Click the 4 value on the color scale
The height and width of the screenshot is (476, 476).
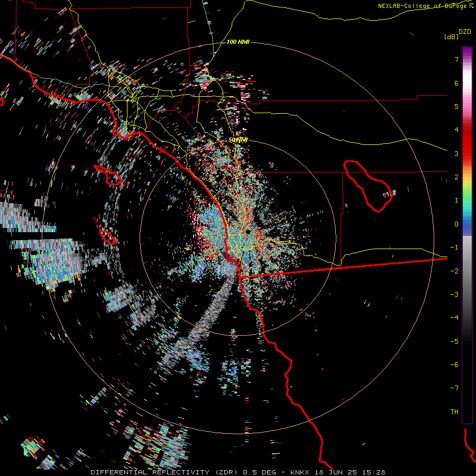tap(456, 130)
